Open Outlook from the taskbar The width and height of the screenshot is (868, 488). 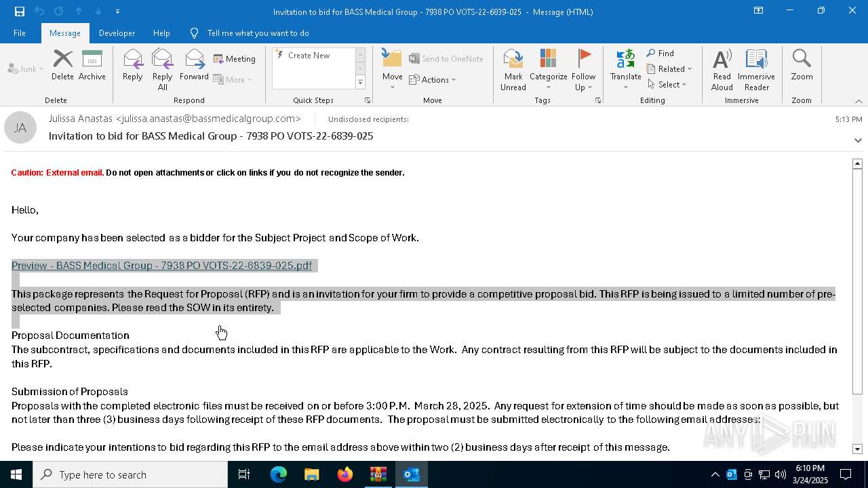(411, 474)
